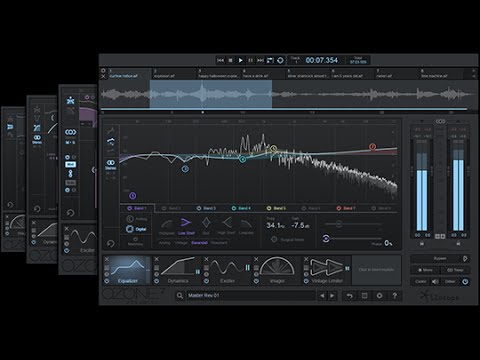Select the Imager module tile
This screenshot has height=360, width=480.
coord(277,270)
